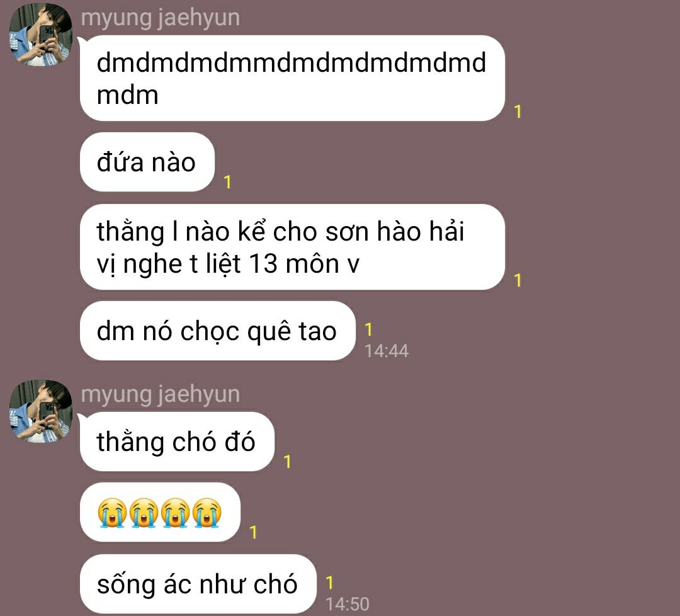This screenshot has height=616, width=680.
Task: Tap the "thằng chó đó" message bubble
Action: pyautogui.click(x=177, y=442)
